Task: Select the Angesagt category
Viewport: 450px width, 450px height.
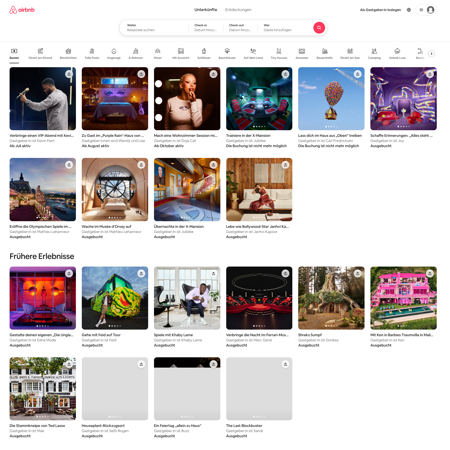Action: [114, 54]
